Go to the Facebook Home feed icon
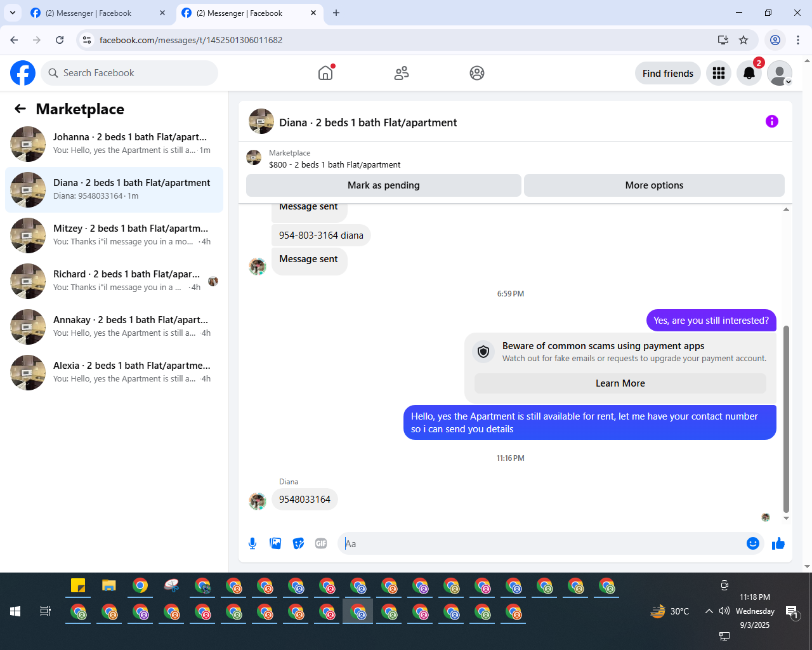 (x=325, y=73)
